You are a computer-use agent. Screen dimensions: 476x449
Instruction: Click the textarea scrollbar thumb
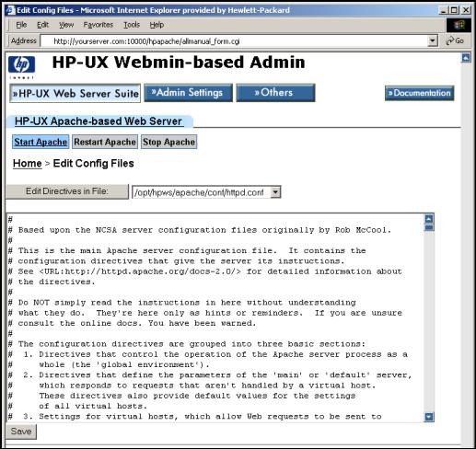(x=429, y=228)
